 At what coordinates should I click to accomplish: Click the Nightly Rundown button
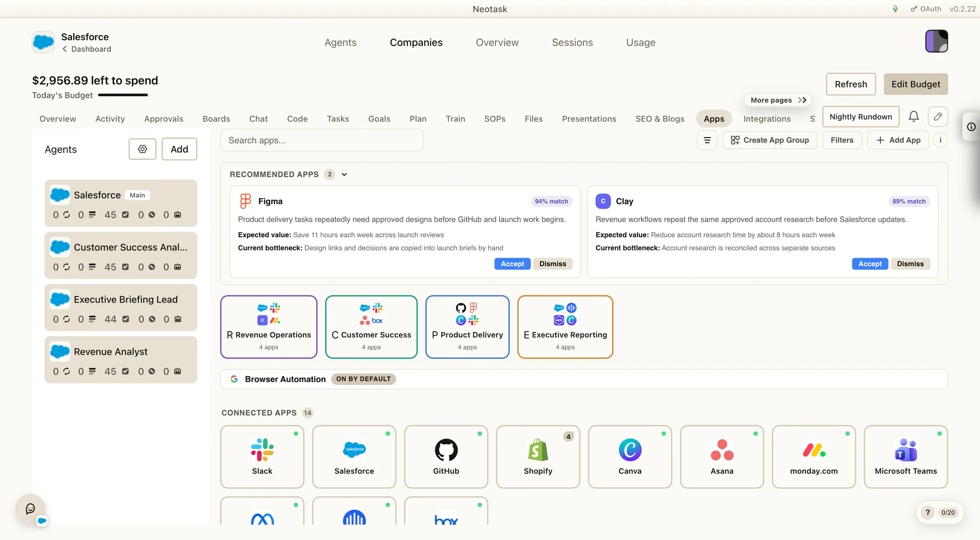pos(860,117)
